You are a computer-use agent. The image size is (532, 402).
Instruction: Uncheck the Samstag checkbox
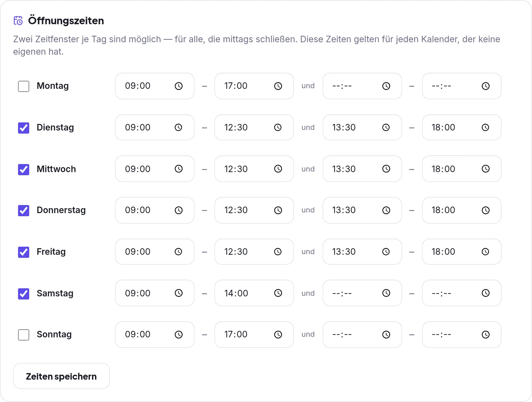(x=24, y=294)
